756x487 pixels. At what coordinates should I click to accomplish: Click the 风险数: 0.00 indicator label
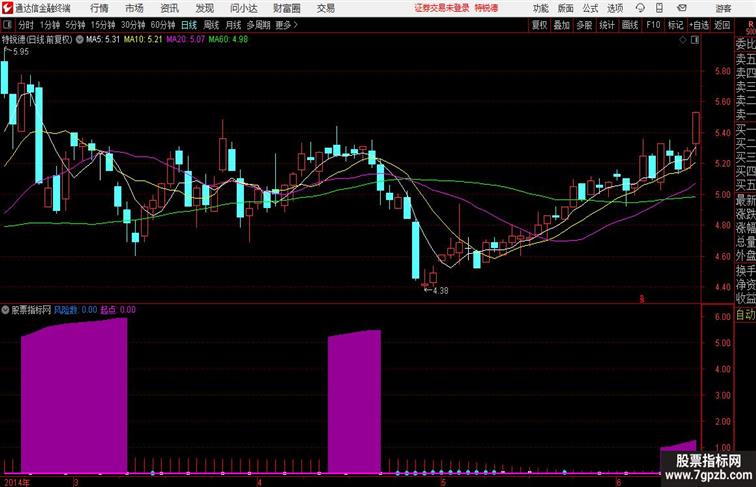(75, 310)
